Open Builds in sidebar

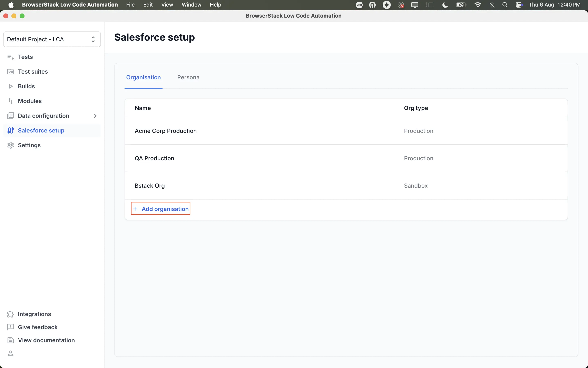point(26,86)
